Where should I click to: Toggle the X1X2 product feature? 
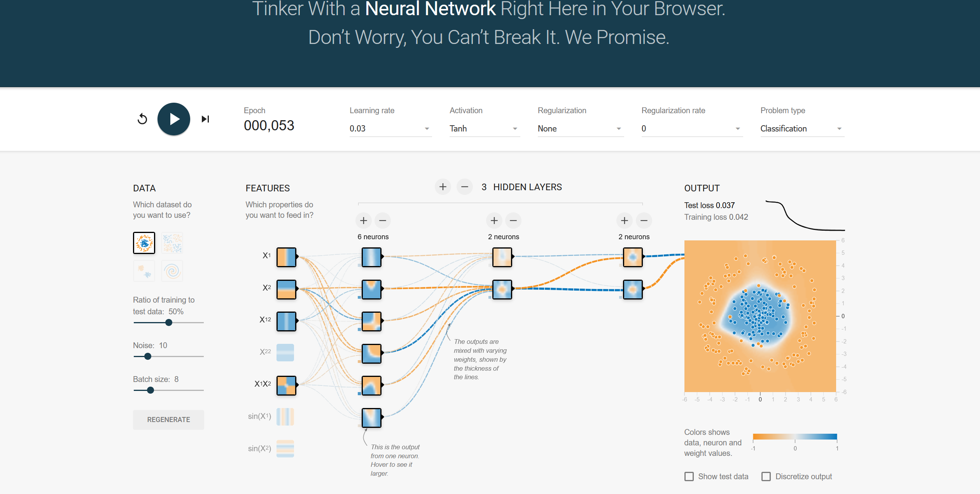coord(286,385)
